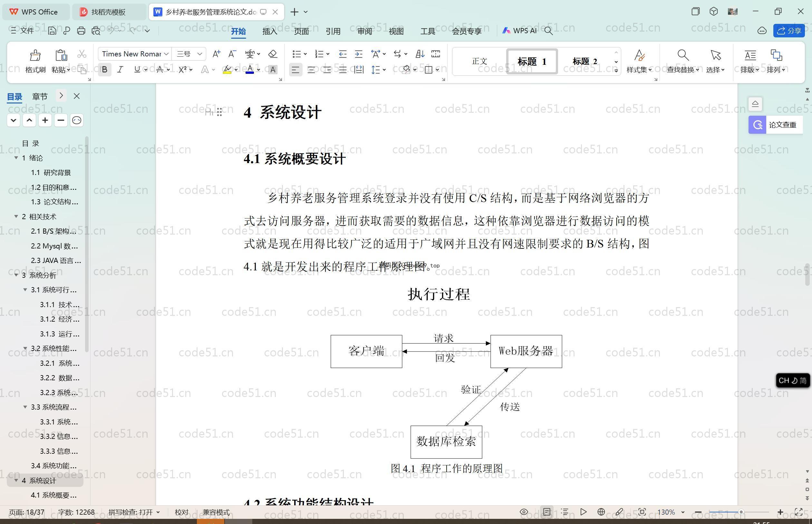Select outline entry 1.1 研究背景

click(x=51, y=172)
